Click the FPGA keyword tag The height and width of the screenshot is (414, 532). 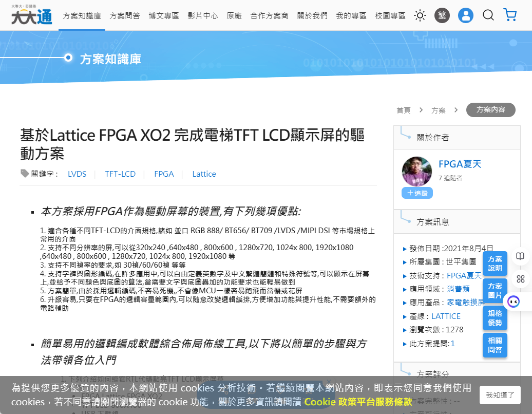click(x=164, y=174)
